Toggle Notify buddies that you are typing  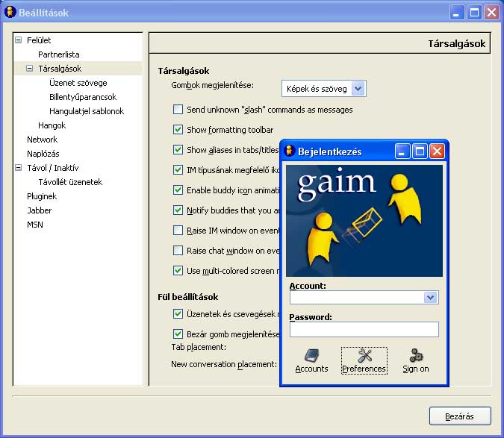click(x=178, y=210)
